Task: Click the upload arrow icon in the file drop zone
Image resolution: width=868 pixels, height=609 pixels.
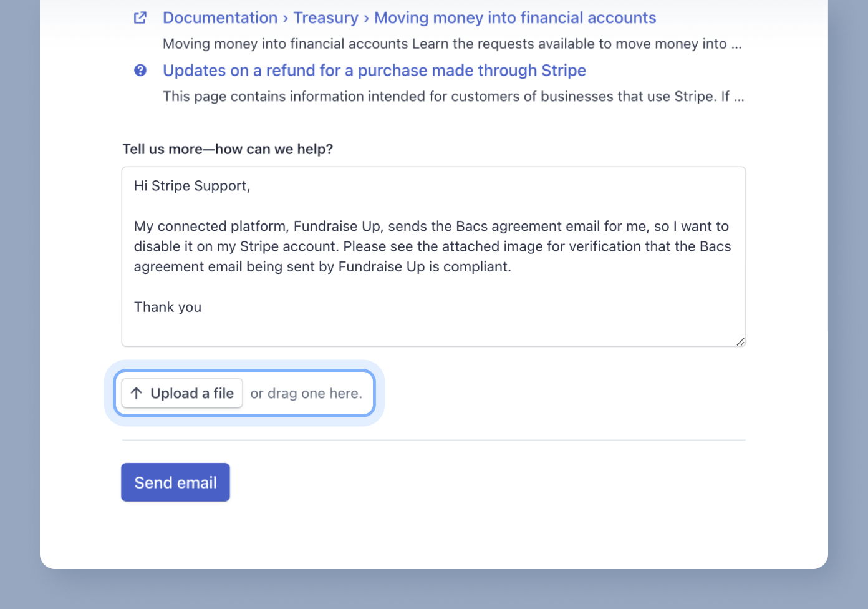Action: pos(135,393)
